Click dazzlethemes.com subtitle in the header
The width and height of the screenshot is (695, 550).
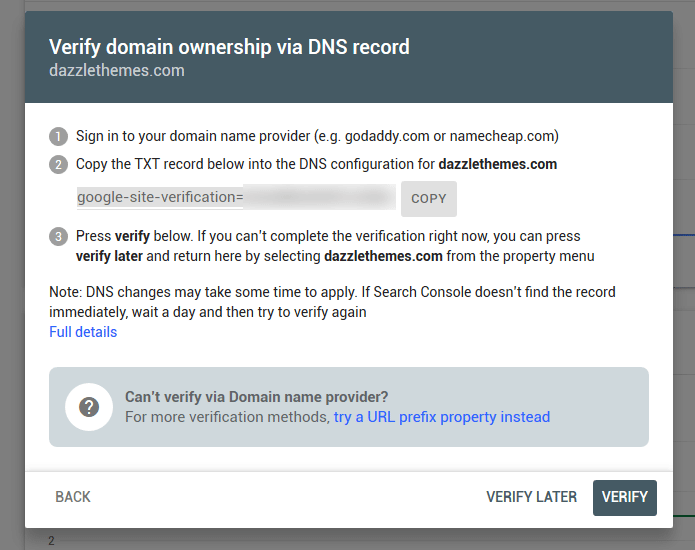tap(117, 70)
